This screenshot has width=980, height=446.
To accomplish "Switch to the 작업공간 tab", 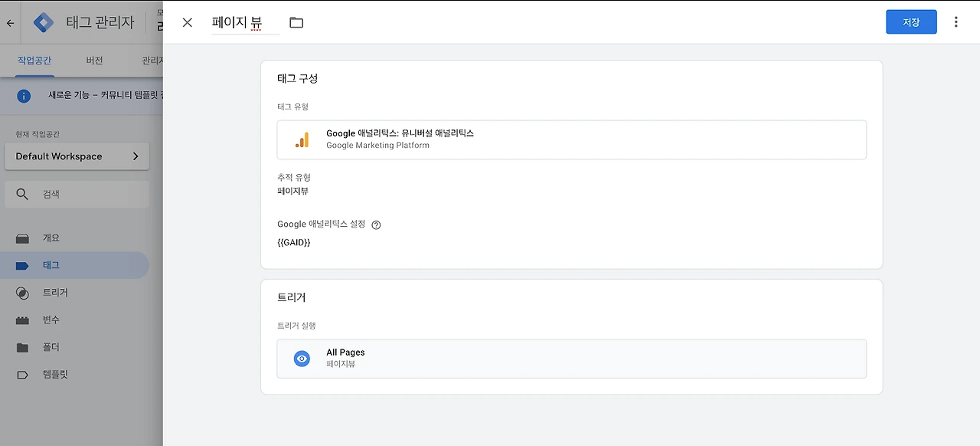I will (35, 61).
